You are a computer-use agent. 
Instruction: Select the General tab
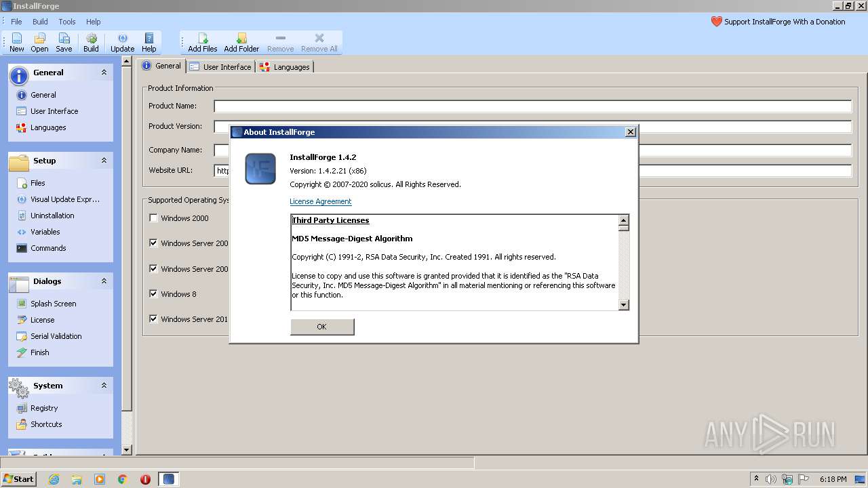[x=161, y=66]
